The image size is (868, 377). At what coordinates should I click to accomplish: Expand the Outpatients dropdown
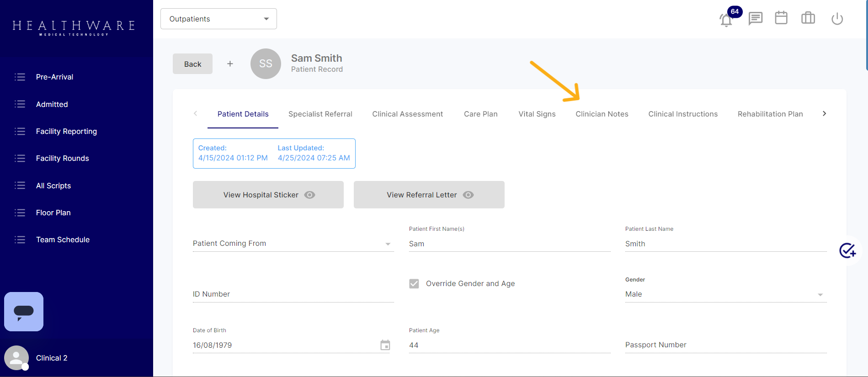point(218,19)
